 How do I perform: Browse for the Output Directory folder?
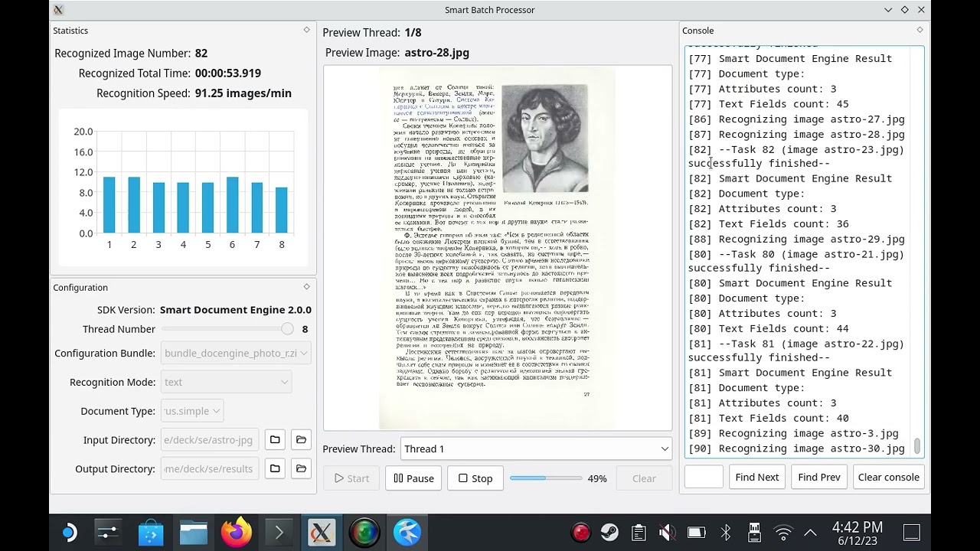tap(275, 468)
